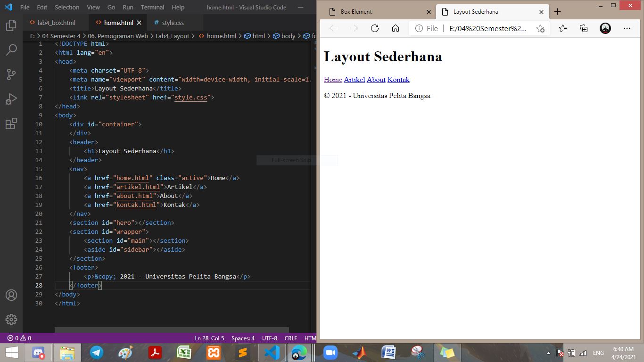This screenshot has height=362, width=644.
Task: Click the Manage gear icon in VS Code
Action: point(11,319)
